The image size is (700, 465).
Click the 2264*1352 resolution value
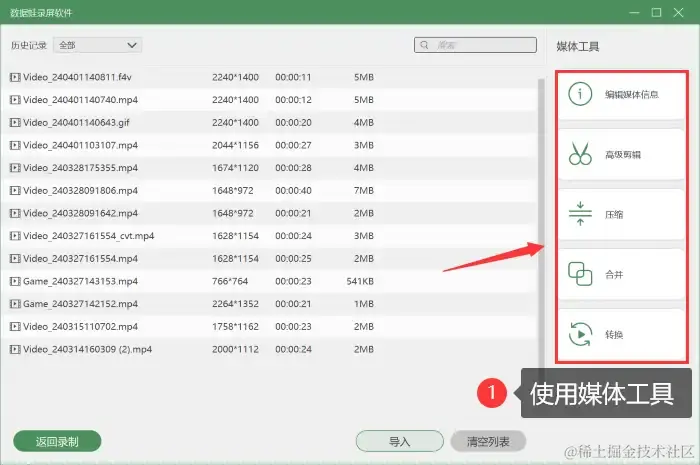(x=235, y=304)
